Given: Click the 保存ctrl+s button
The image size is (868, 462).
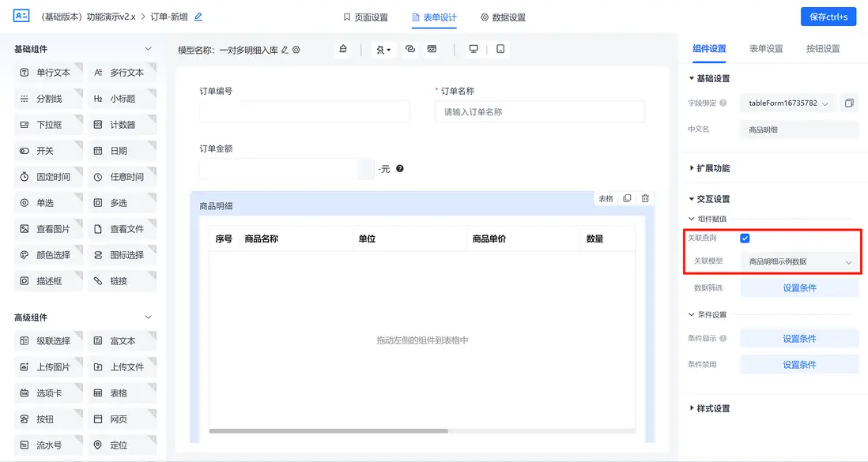Looking at the screenshot, I should pyautogui.click(x=827, y=16).
